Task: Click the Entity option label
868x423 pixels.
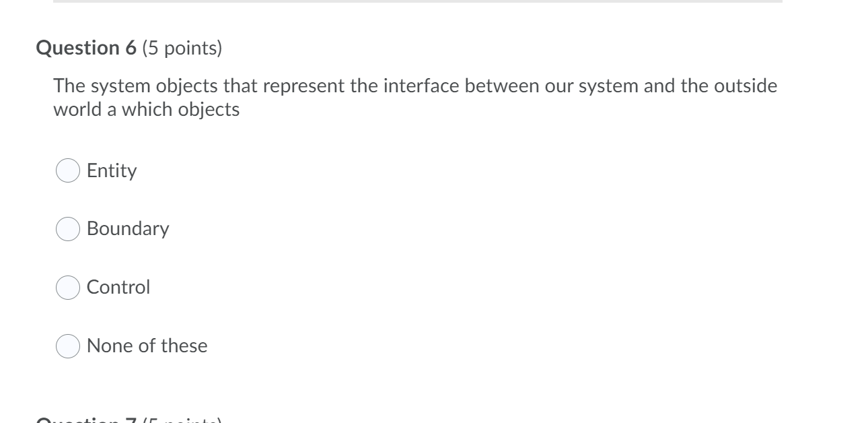Action: (111, 171)
